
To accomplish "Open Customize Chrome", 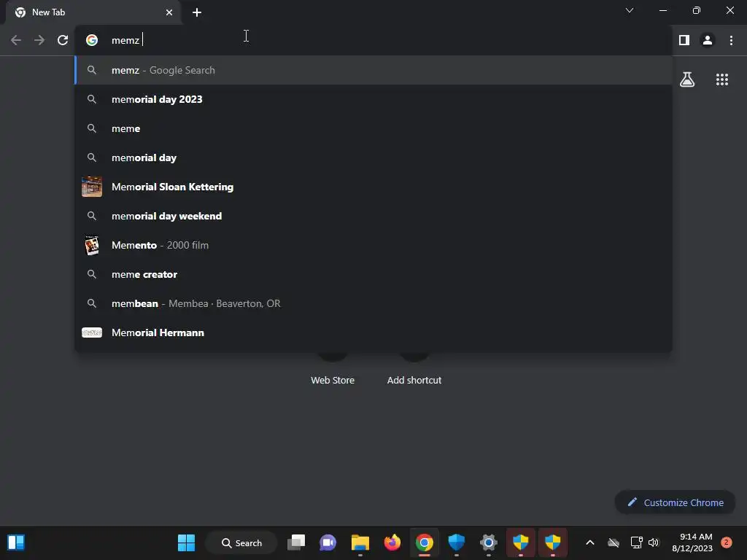I will click(675, 502).
